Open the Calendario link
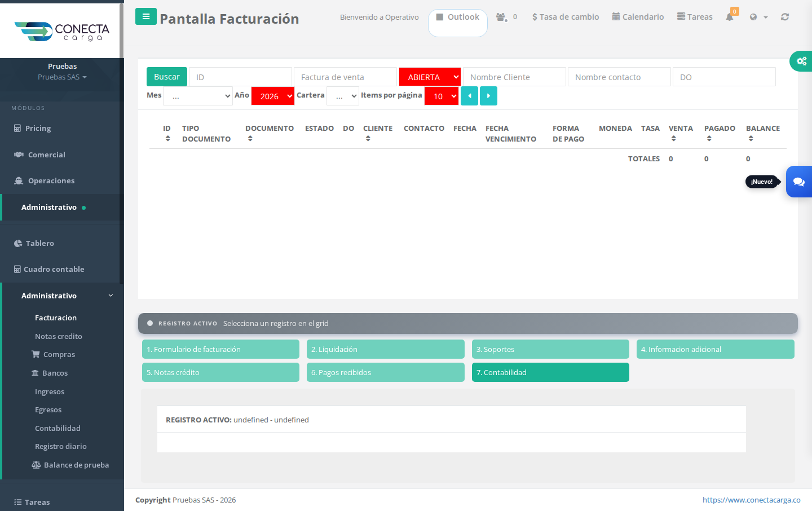Screen dimensions: 812x511 pyautogui.click(x=638, y=17)
